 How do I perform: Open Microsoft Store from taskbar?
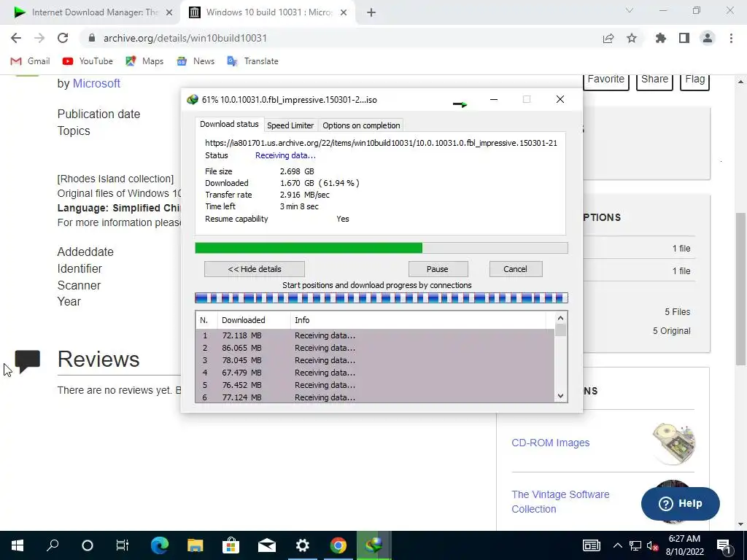click(x=231, y=545)
